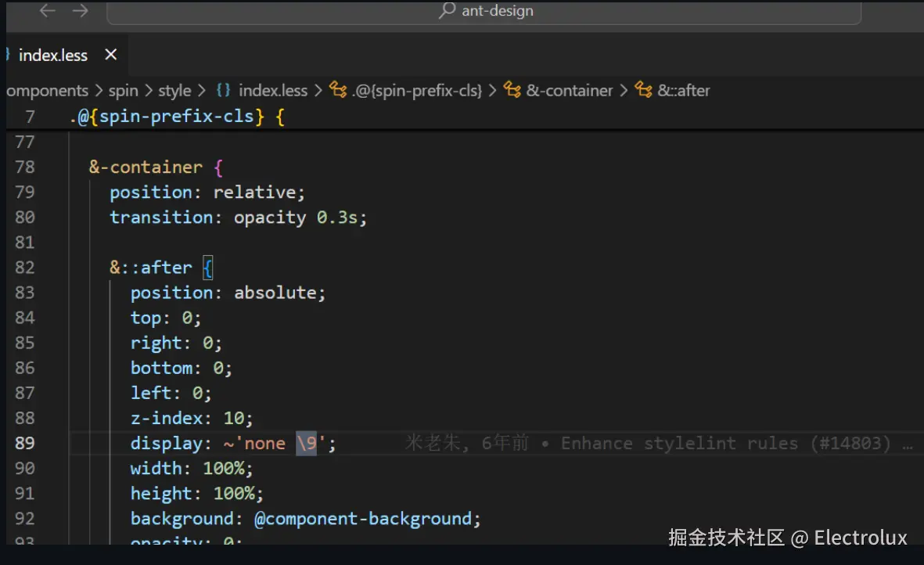Screen dimensions: 924x565
Task: Select .@{spin-prefix-cls} breadcrumb symbol
Action: click(417, 91)
